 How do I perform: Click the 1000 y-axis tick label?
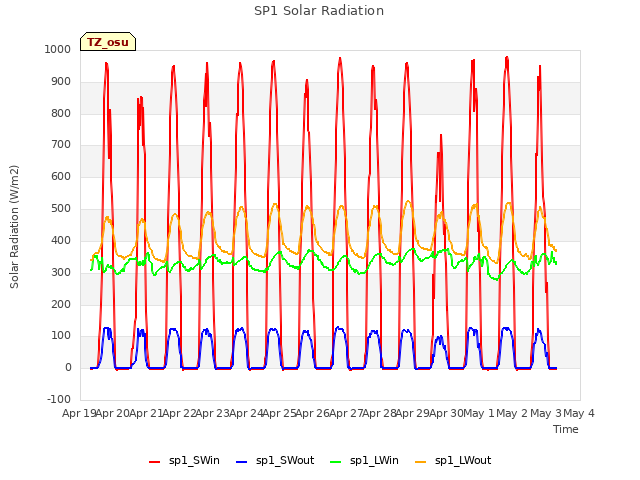coord(58,49)
